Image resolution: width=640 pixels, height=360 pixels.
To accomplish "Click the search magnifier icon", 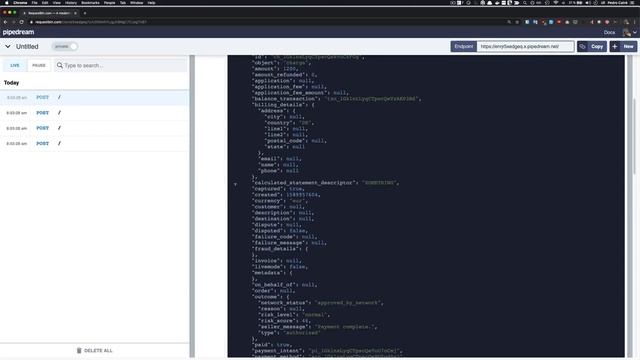I will [60, 65].
